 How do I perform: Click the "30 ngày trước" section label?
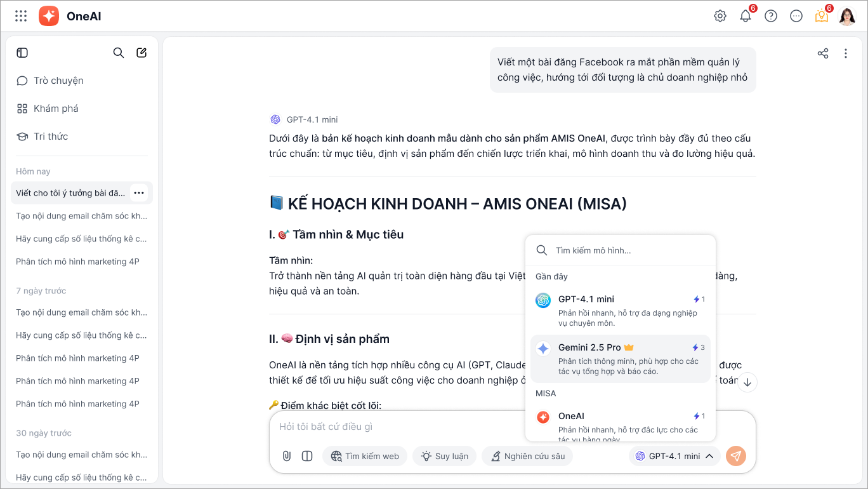coord(44,433)
